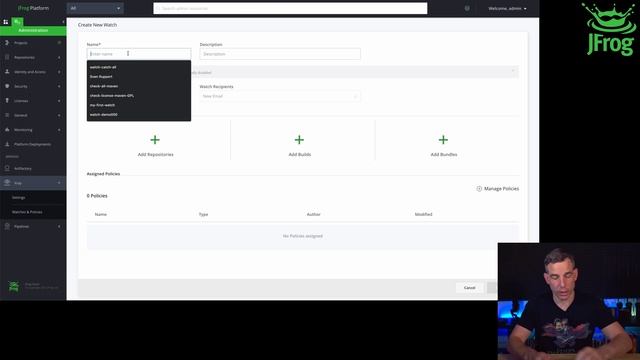640x360 pixels.
Task: Expand the Security section arrow
Action: 59,87
